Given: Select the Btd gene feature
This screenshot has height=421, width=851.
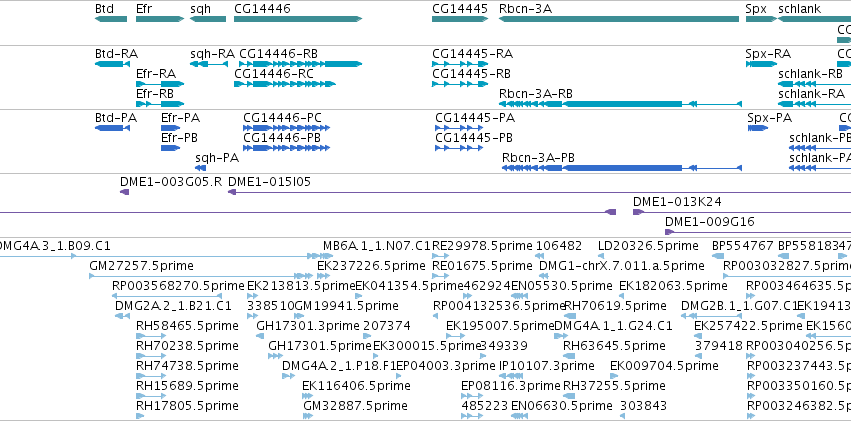Looking at the screenshot, I should (x=111, y=19).
